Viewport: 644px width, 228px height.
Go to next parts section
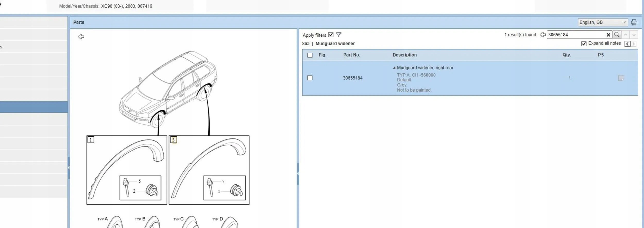(634, 44)
